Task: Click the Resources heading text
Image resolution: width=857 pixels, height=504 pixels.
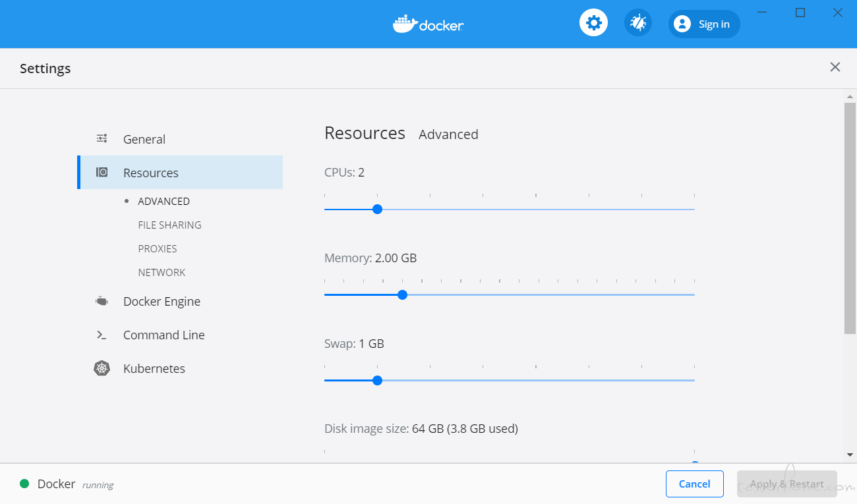Action: [365, 133]
